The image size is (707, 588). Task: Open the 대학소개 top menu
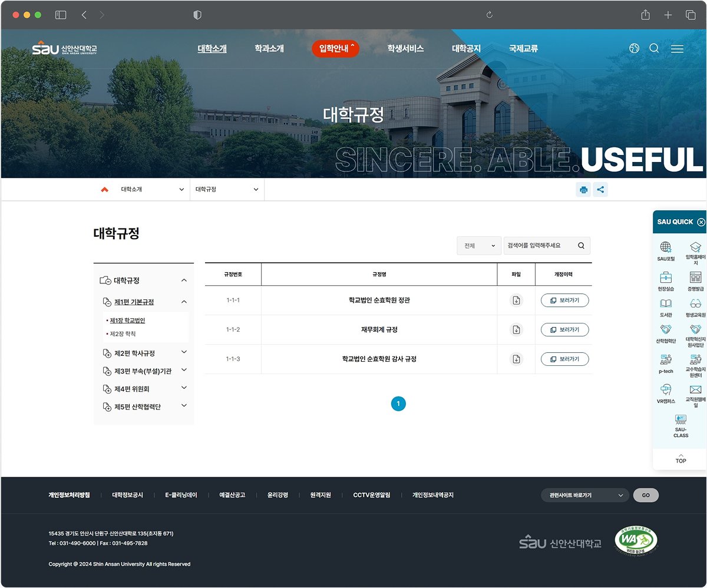pos(212,49)
